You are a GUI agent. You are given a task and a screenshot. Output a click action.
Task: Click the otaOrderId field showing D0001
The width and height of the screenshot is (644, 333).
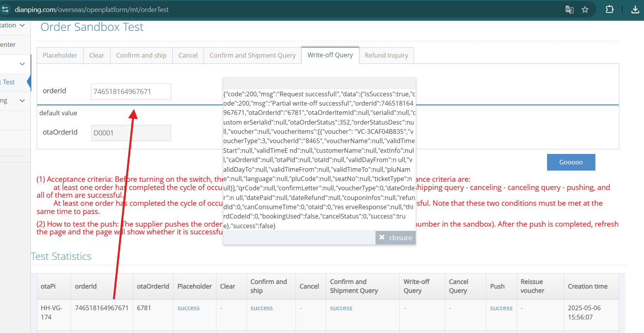[x=131, y=133]
